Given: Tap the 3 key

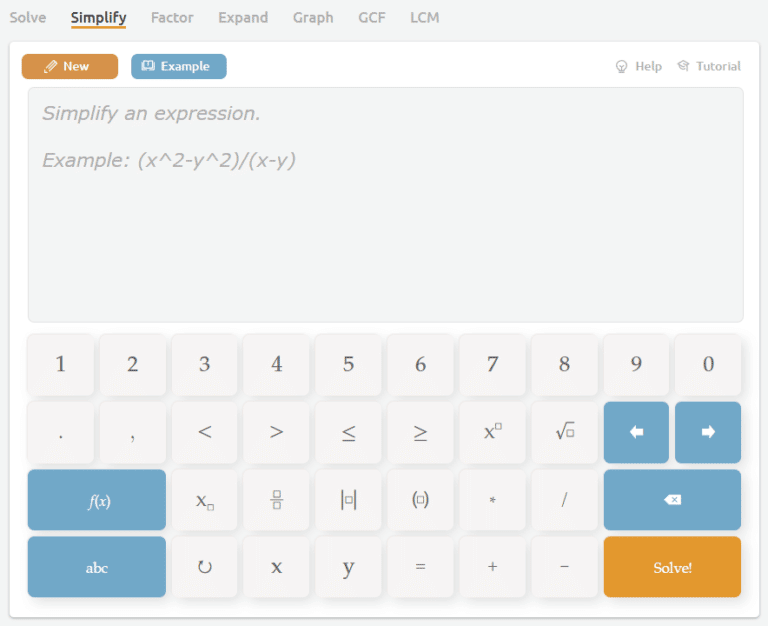Looking at the screenshot, I should (x=205, y=364).
